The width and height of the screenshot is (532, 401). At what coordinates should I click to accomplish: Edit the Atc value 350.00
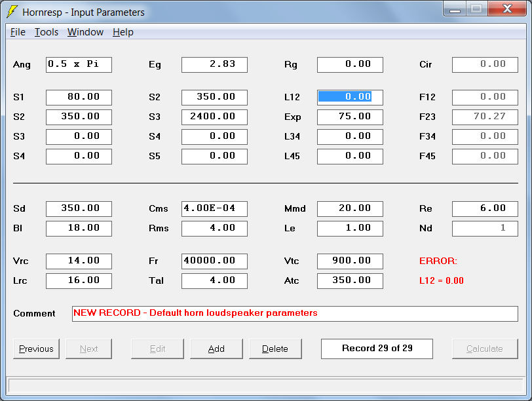point(350,281)
